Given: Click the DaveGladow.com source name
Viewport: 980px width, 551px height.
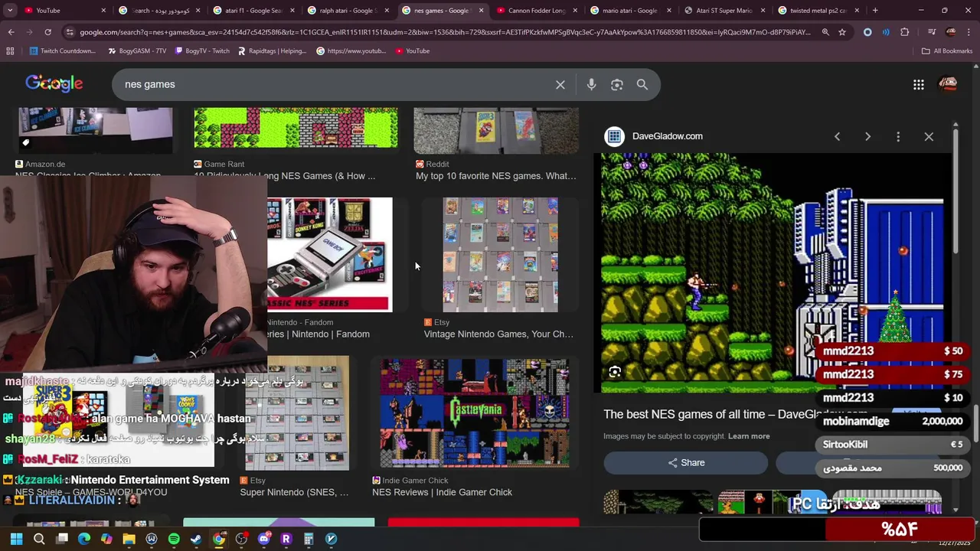Looking at the screenshot, I should tap(668, 136).
